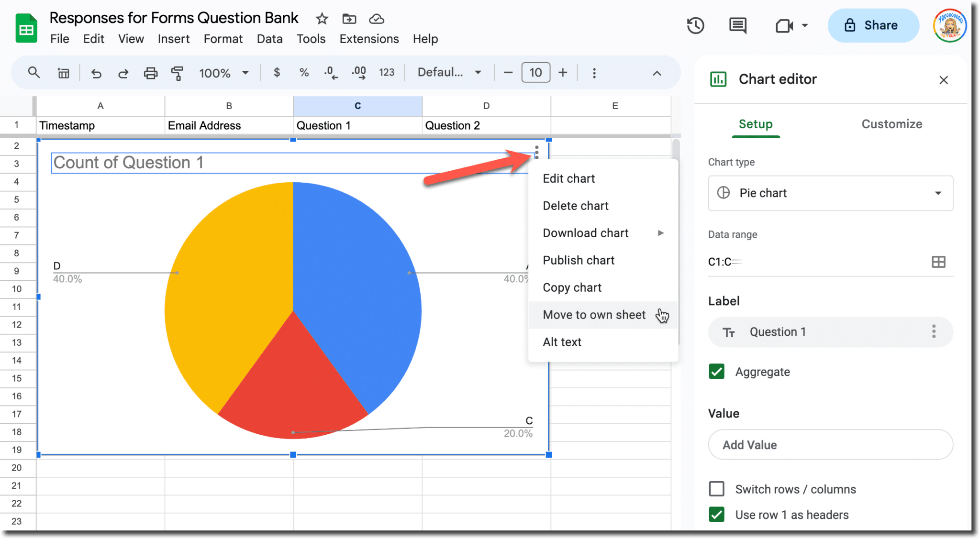Screen dimensions: 980x539
Task: Print with the printer icon
Action: coord(151,73)
